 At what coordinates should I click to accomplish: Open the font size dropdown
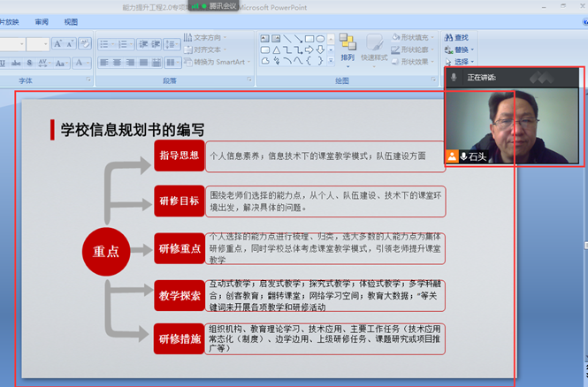pyautogui.click(x=45, y=44)
